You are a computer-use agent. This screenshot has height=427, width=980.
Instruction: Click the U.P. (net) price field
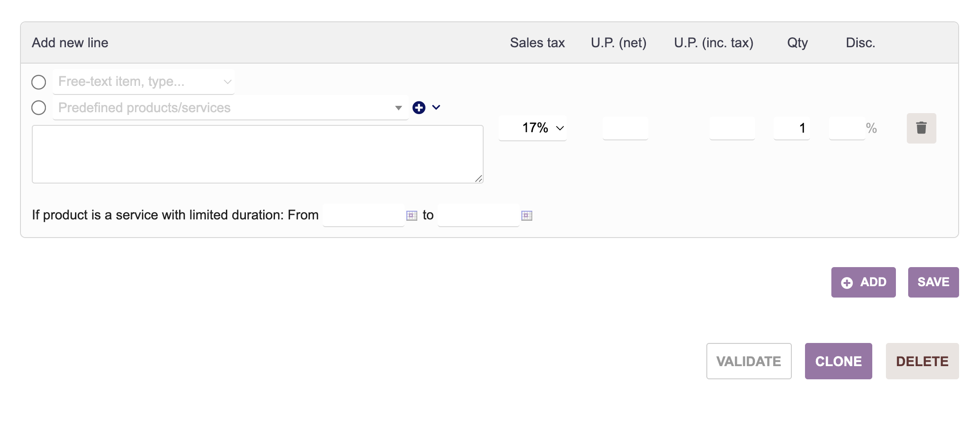tap(625, 128)
